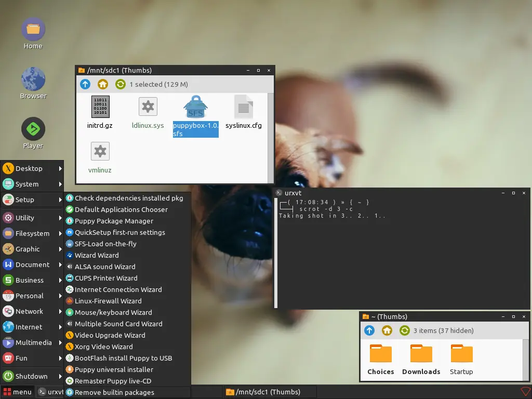Click home icon in ~ (Thumbs) window

coord(387,330)
